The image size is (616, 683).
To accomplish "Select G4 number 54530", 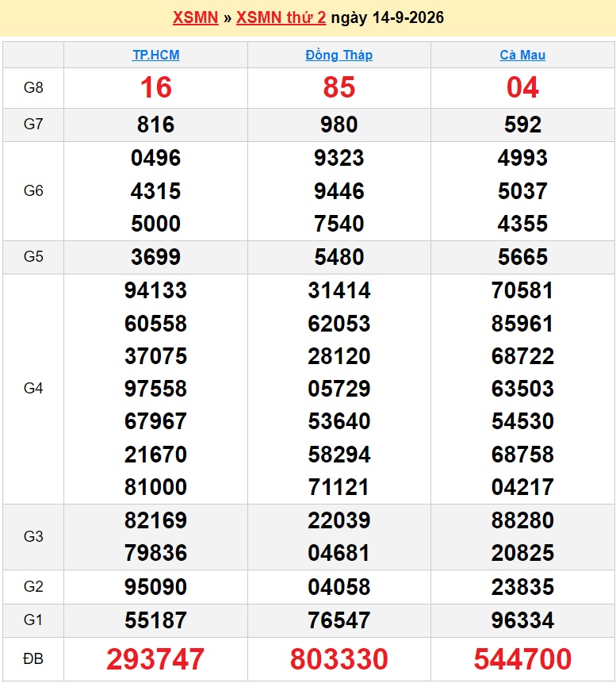I will (522, 421).
